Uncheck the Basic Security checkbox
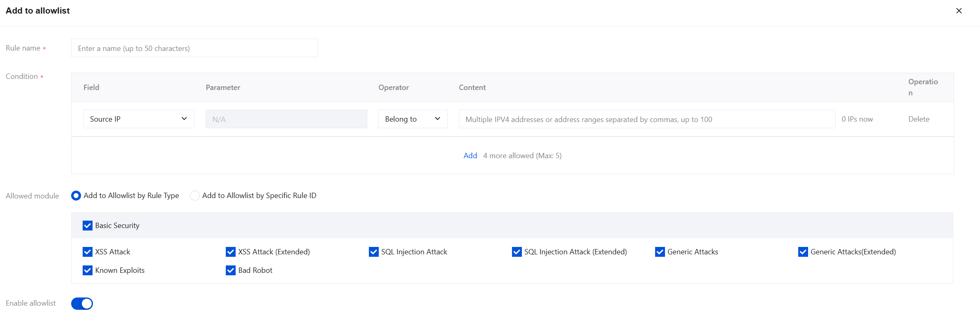Image resolution: width=980 pixels, height=325 pixels. [88, 226]
